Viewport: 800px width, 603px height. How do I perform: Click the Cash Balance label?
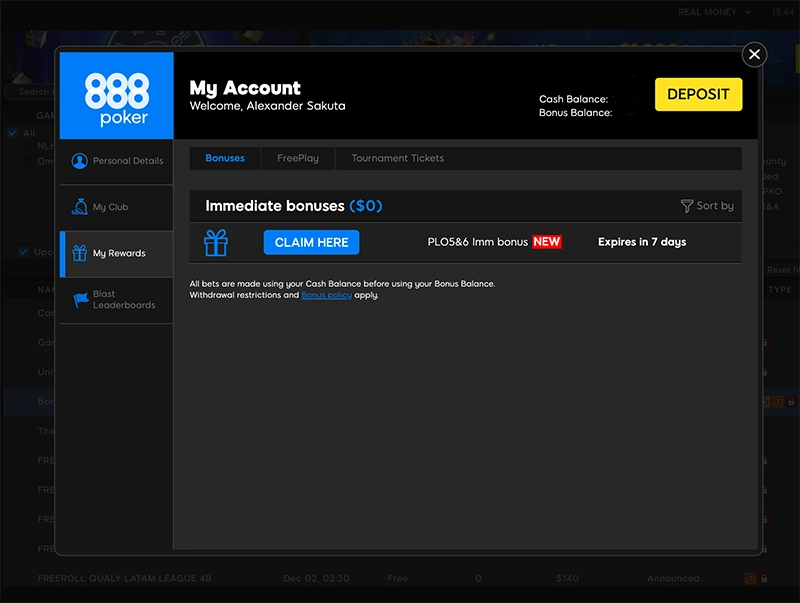click(x=573, y=99)
